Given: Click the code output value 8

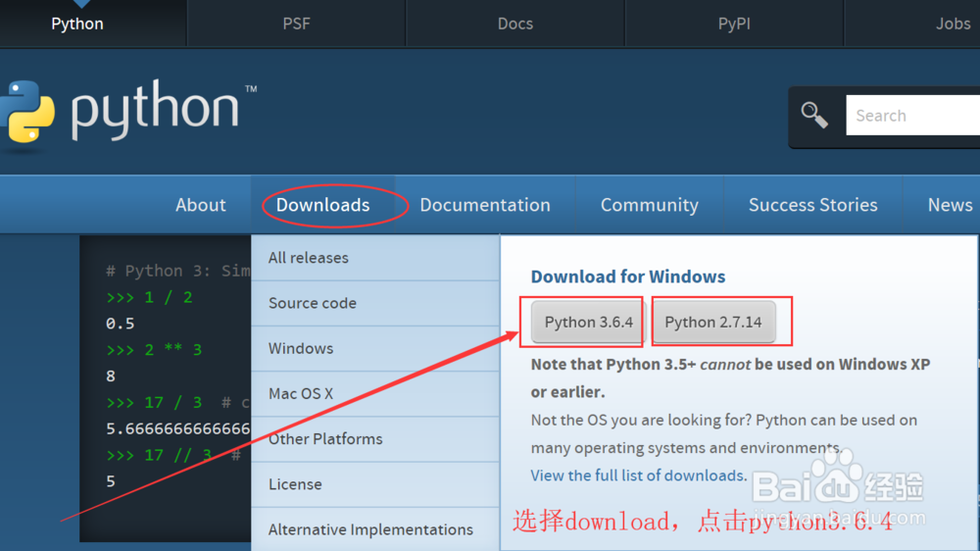Looking at the screenshot, I should click(x=111, y=376).
